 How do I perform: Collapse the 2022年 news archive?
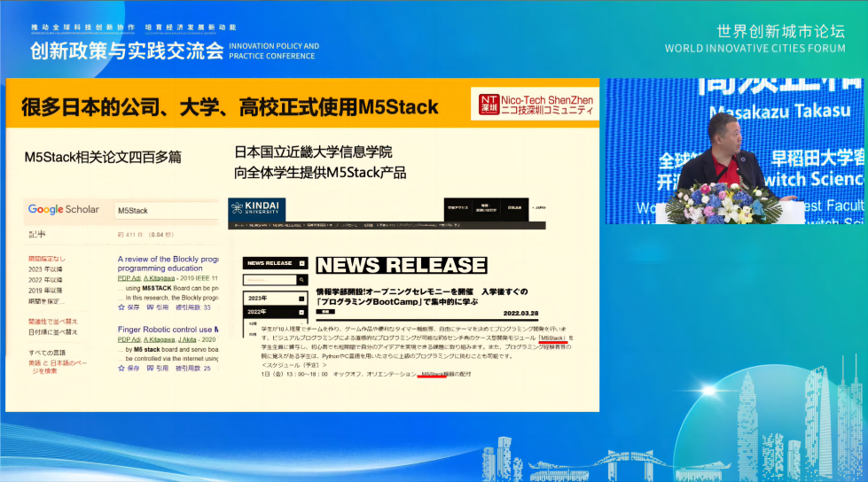tap(301, 312)
